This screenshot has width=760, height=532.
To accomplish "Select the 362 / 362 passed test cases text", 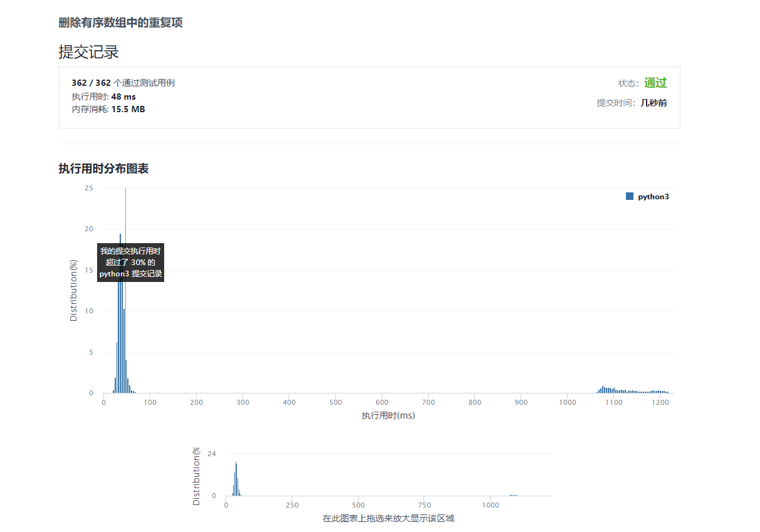I will 123,83.
